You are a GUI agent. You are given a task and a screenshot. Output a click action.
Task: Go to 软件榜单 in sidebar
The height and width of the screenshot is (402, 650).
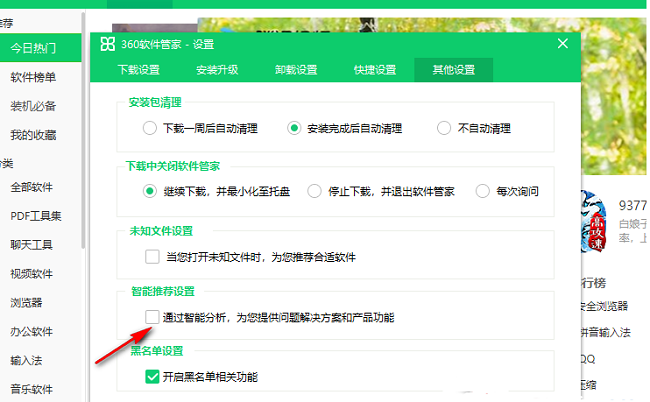tap(33, 77)
